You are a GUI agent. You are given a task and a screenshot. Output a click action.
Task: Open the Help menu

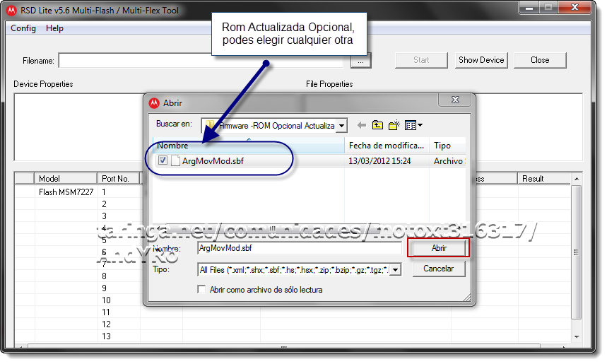(54, 28)
